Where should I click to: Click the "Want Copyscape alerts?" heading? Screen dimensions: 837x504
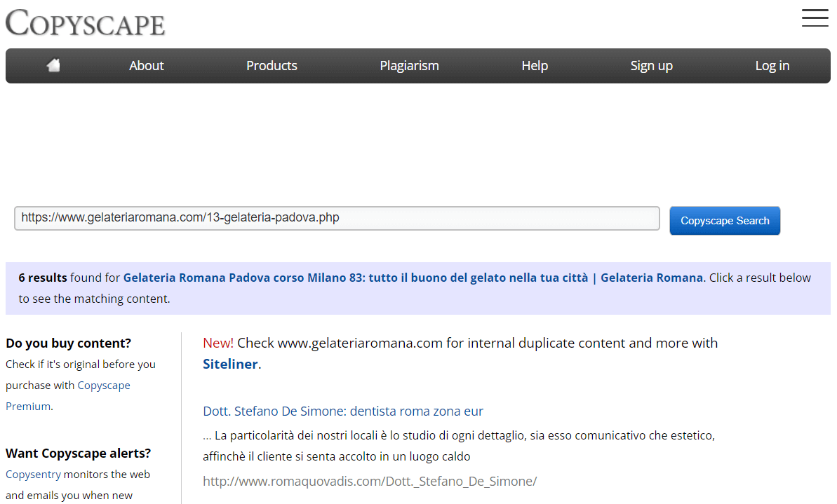pyautogui.click(x=79, y=454)
